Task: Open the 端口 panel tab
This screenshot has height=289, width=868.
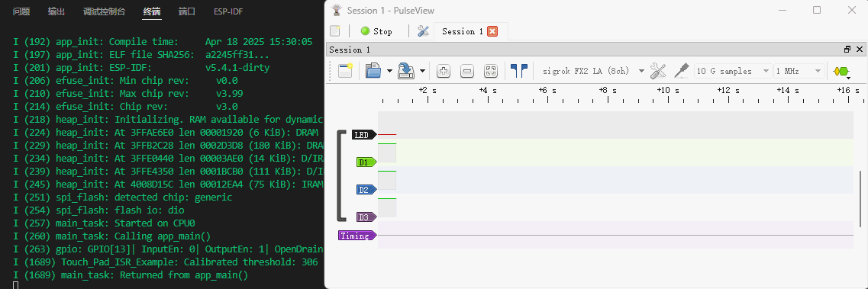Action: point(187,11)
